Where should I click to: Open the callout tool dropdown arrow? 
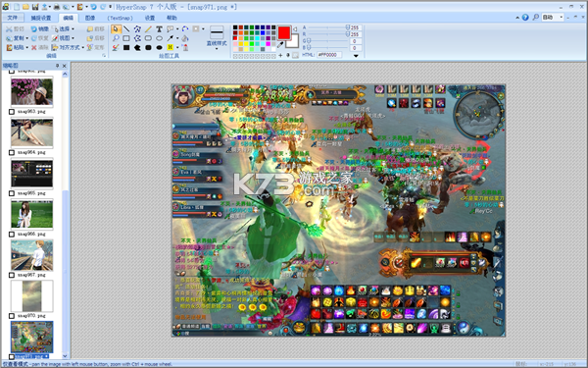pos(176,28)
